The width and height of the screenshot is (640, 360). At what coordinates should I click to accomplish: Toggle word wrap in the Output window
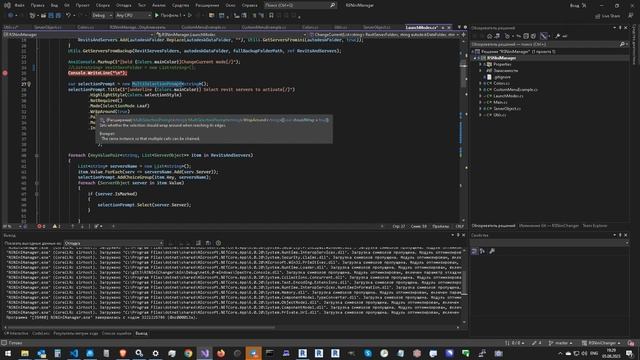coord(208,243)
